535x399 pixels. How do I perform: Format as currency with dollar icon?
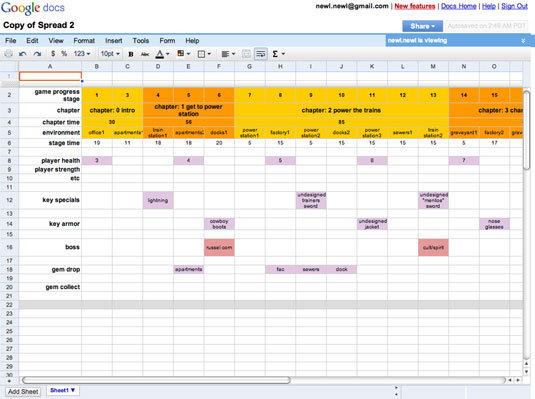point(53,54)
